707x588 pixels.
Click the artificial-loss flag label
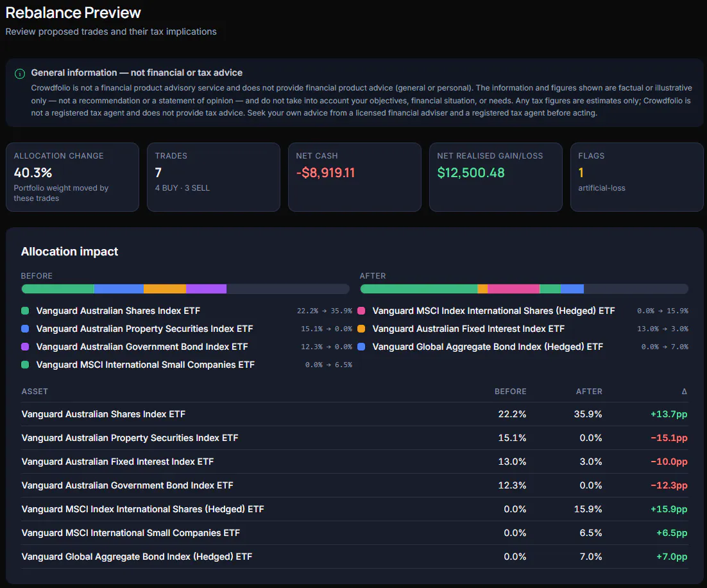click(x=602, y=187)
